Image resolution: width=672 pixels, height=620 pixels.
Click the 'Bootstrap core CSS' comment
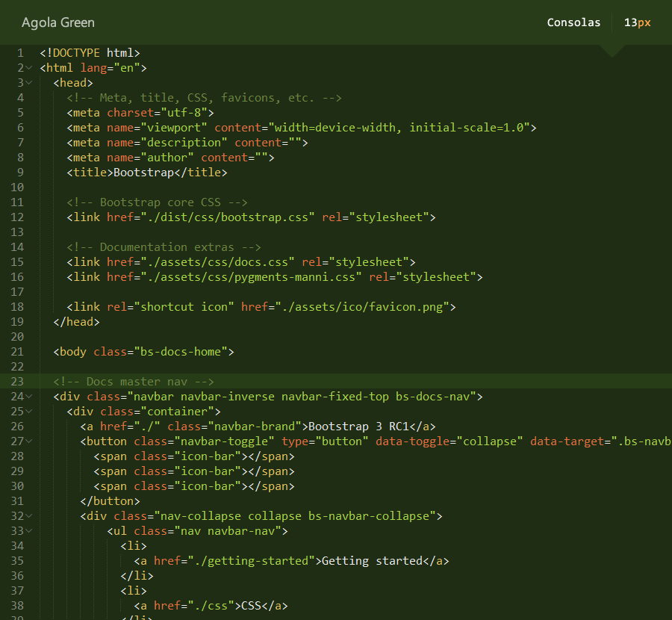tap(157, 202)
